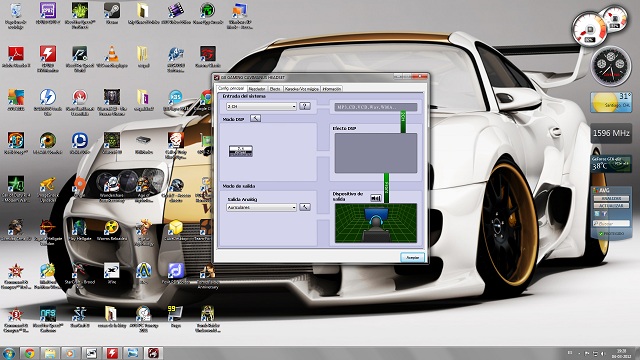Click the GeForce GPU temperature gadget

611,163
